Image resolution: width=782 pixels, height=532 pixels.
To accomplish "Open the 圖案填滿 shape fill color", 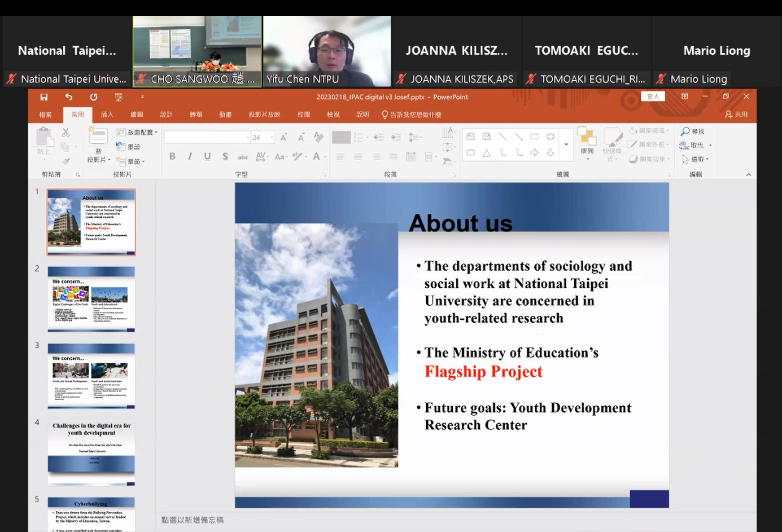I will 649,131.
